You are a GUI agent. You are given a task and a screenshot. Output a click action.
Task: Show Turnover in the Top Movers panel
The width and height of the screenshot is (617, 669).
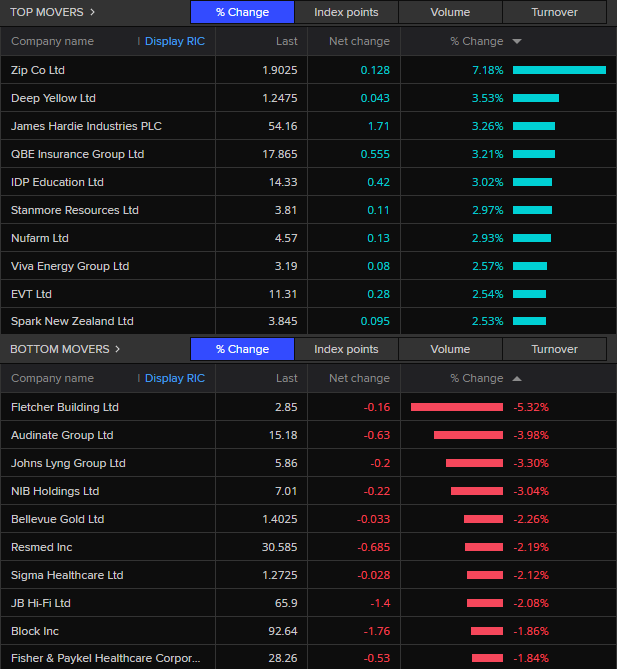click(x=554, y=12)
